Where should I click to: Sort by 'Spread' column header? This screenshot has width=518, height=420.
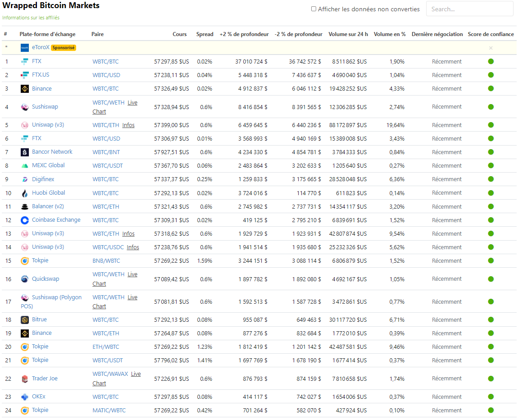[x=204, y=34]
